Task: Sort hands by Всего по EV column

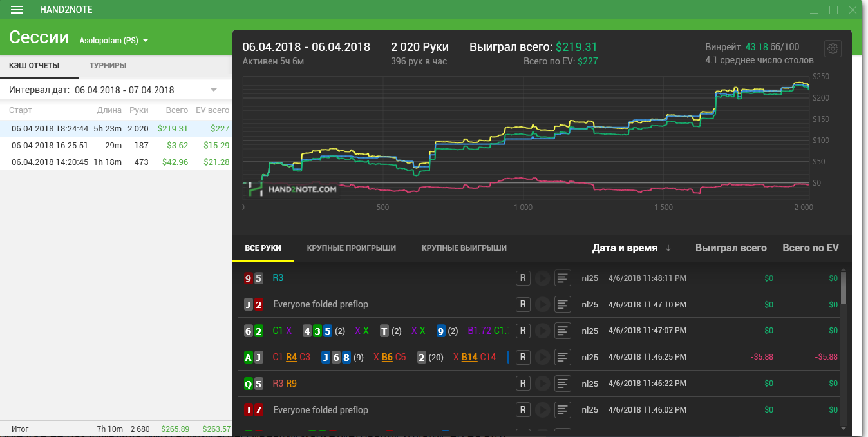Action: coord(811,248)
